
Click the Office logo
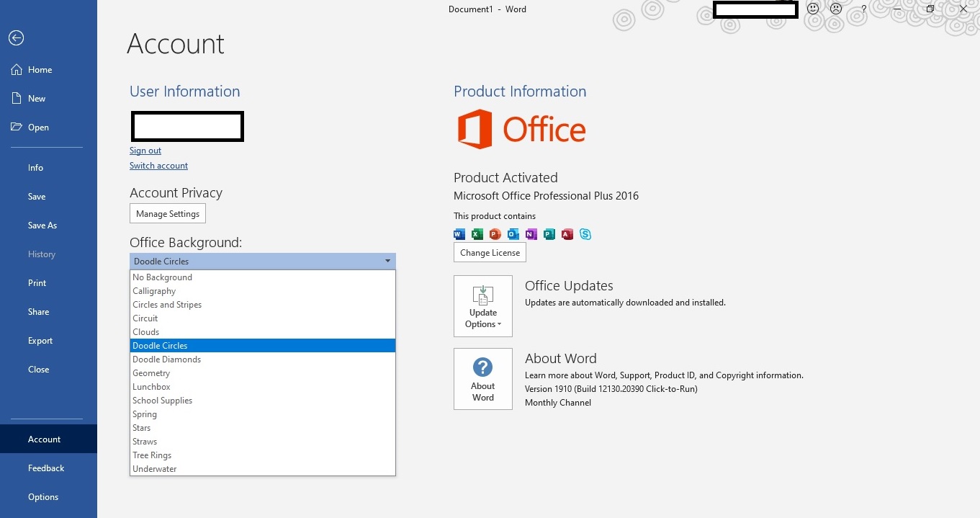point(522,130)
